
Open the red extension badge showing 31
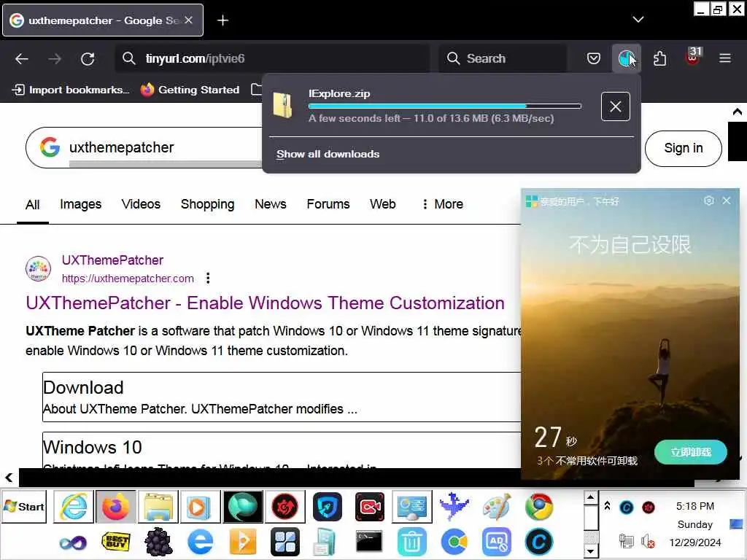693,57
